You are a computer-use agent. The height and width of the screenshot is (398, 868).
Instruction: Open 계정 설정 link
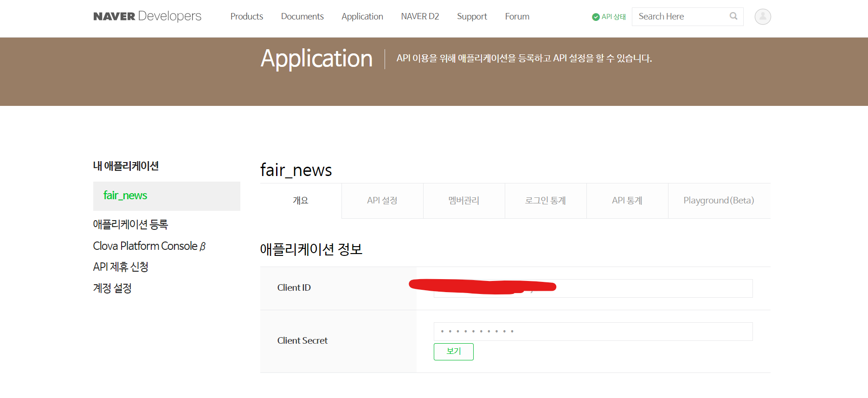(112, 288)
